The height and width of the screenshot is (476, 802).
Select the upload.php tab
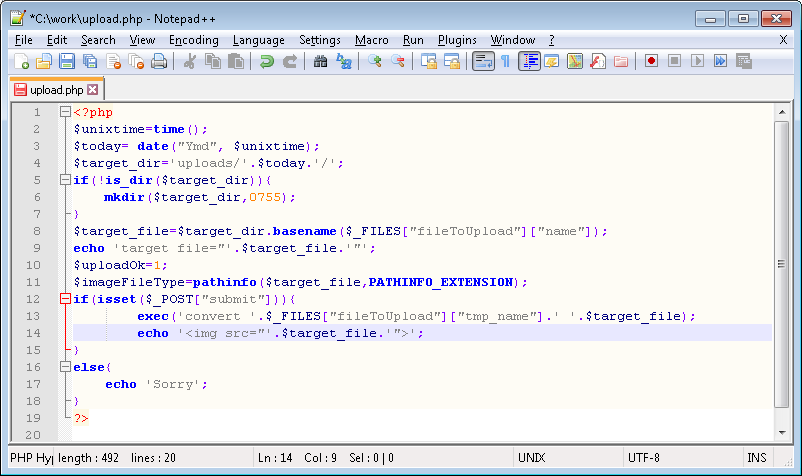point(56,89)
